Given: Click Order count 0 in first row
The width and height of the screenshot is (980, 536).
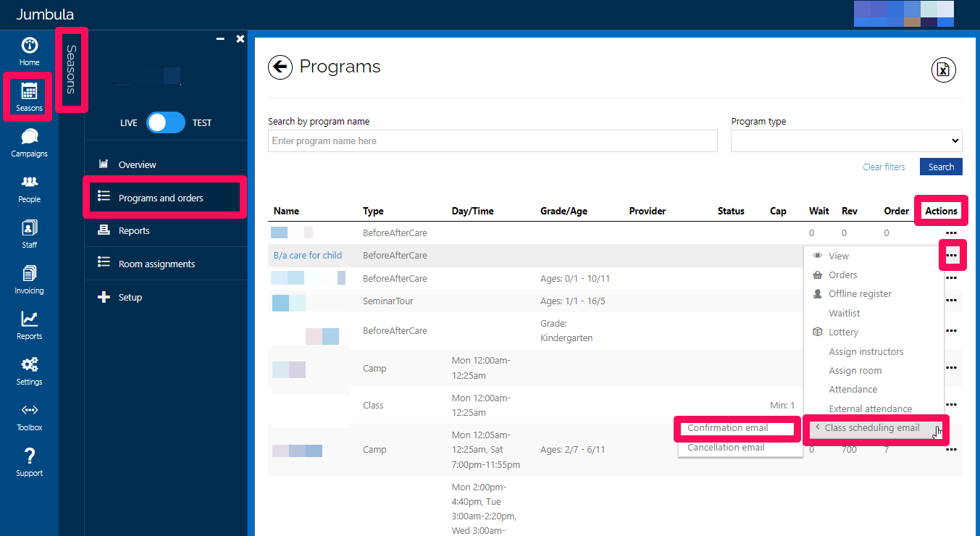Looking at the screenshot, I should pyautogui.click(x=887, y=233).
